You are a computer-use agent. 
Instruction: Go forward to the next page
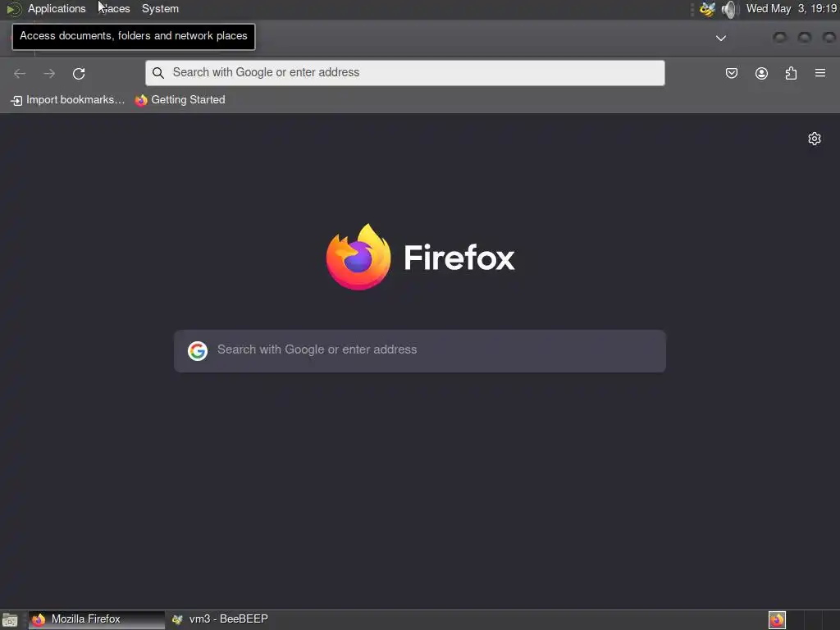pyautogui.click(x=49, y=73)
